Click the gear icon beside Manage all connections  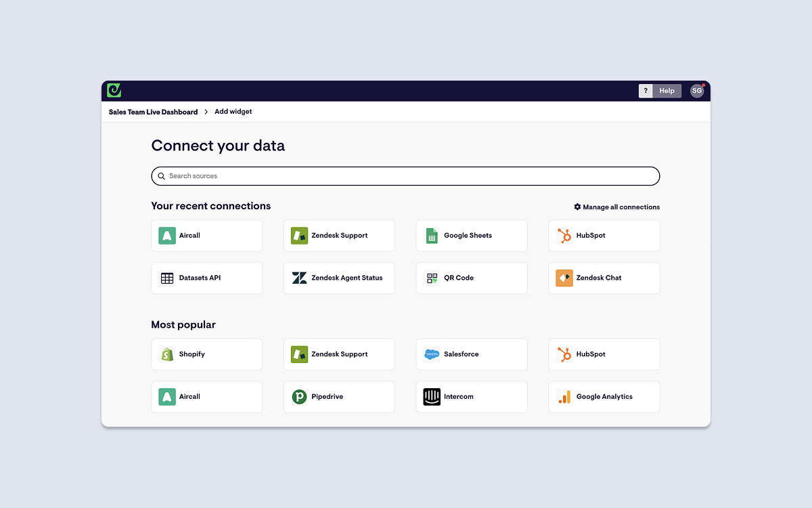click(577, 207)
